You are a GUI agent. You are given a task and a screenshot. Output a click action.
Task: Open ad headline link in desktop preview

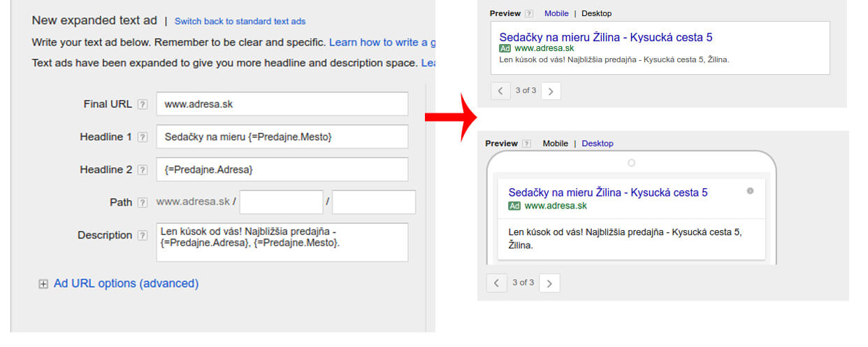point(606,37)
